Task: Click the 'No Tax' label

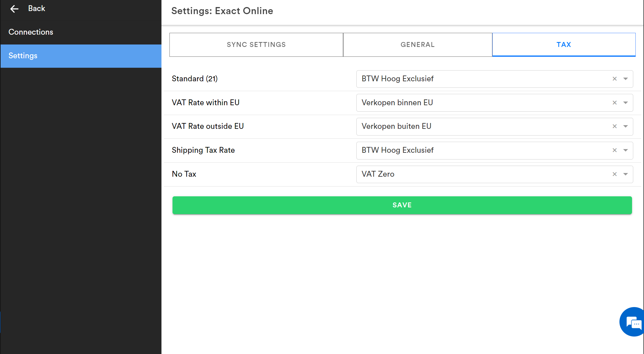Action: pyautogui.click(x=184, y=174)
